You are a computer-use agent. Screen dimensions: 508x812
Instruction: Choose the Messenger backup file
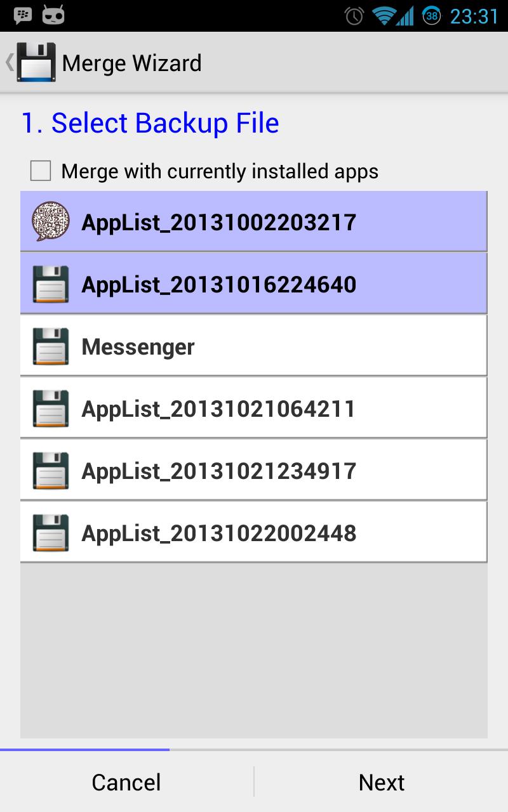[254, 346]
